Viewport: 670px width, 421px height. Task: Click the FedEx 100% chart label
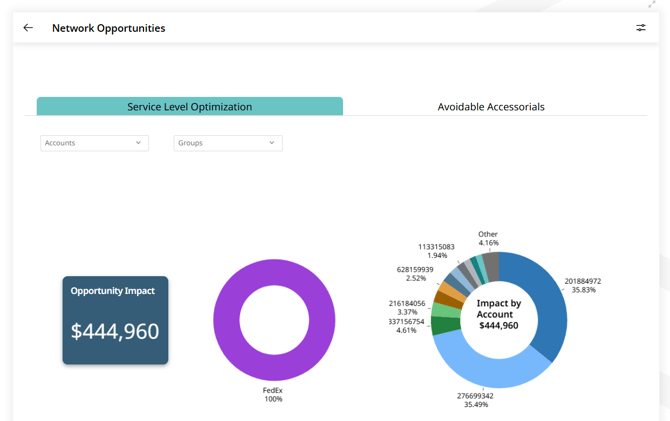(x=273, y=394)
